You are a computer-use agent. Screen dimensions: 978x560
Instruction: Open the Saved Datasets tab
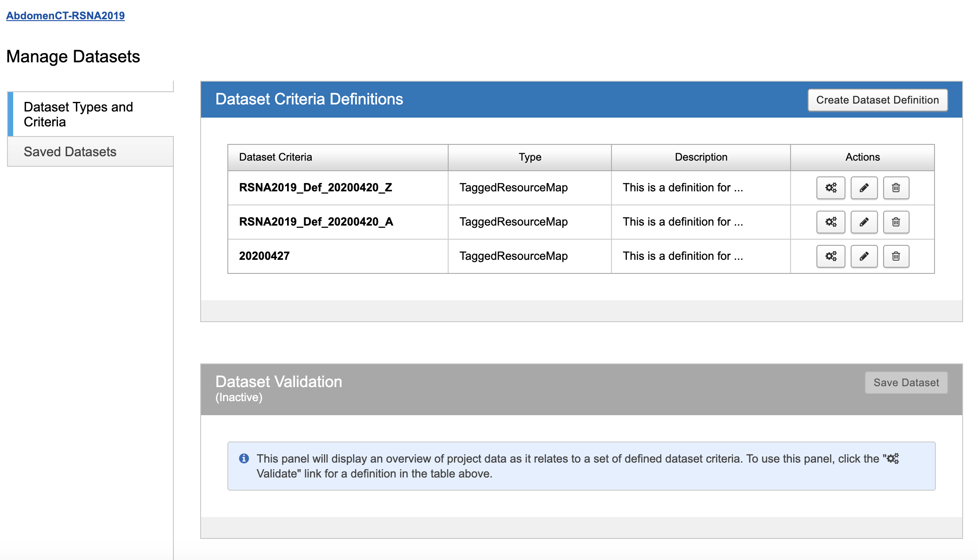tap(70, 152)
